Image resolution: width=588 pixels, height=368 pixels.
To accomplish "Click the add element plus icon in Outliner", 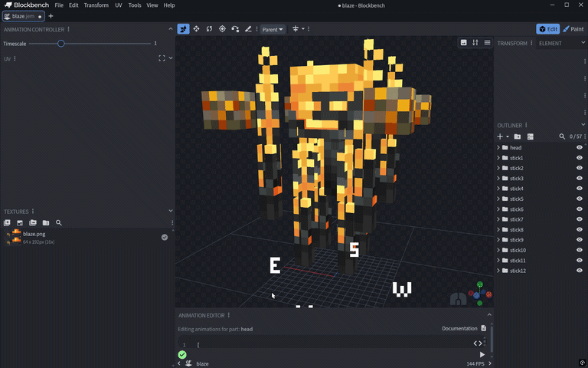I will click(x=500, y=136).
